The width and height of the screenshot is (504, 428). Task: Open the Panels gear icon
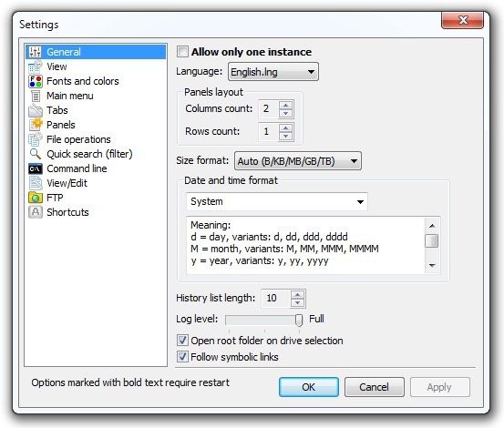tap(36, 125)
